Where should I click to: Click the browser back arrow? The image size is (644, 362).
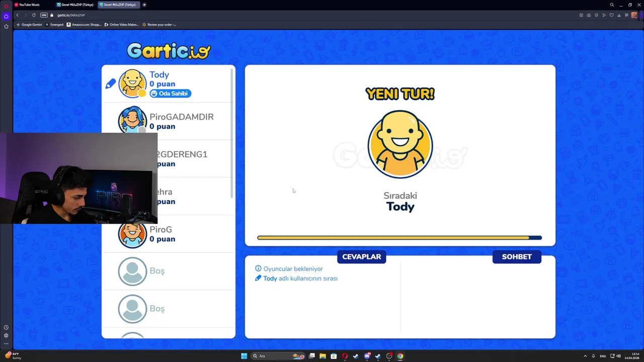17,15
